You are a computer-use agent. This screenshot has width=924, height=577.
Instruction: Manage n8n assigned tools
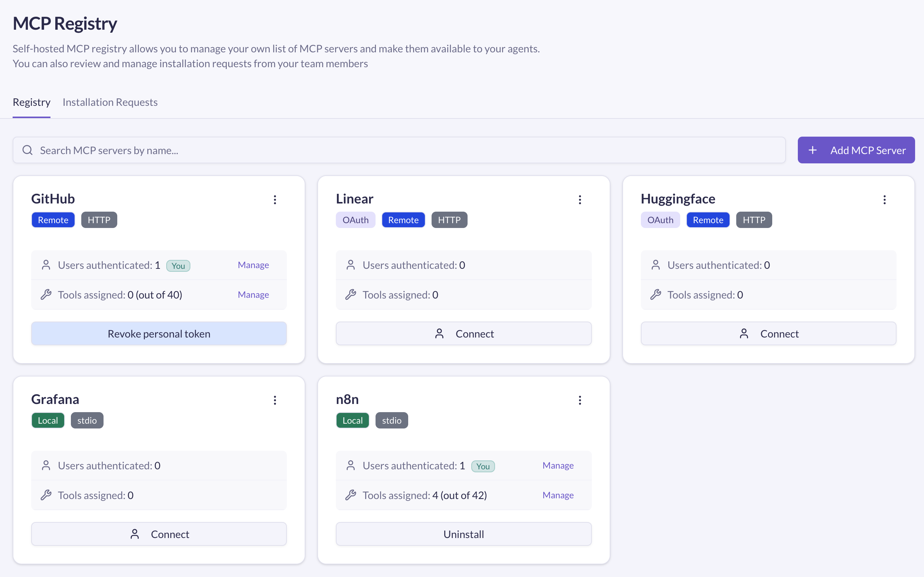(557, 495)
